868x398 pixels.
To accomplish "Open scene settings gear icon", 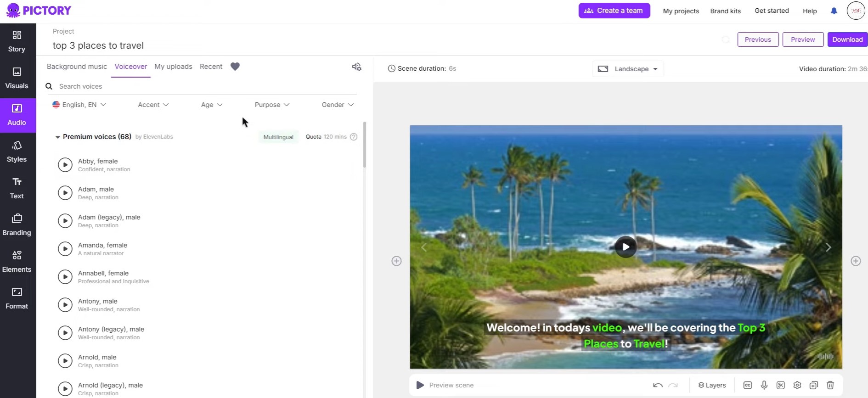I will pyautogui.click(x=797, y=385).
